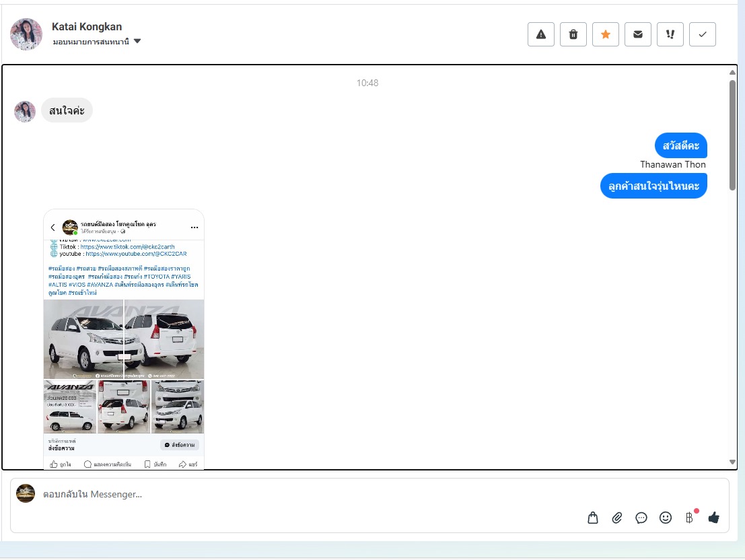
Task: Click the 10:48 timestamp
Action: click(x=367, y=83)
